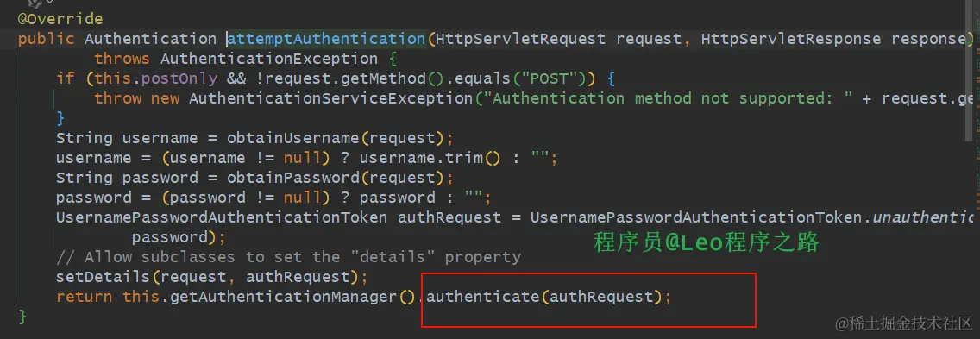Select the HttpServletResponse parameter type

tap(790, 40)
